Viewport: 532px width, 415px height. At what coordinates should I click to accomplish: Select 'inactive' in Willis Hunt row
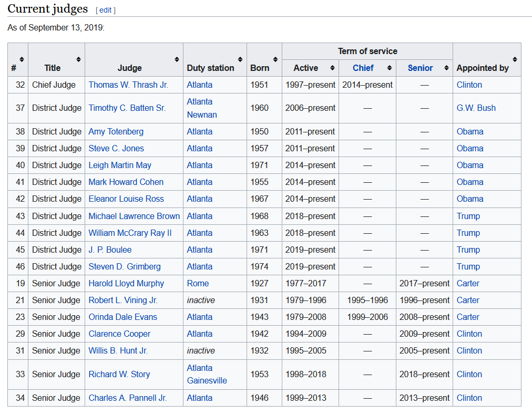(201, 351)
